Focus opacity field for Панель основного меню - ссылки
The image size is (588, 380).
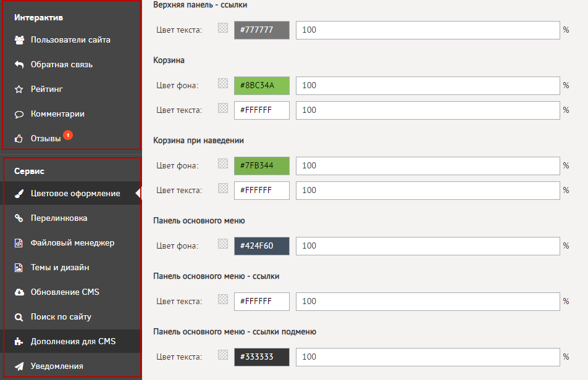point(428,302)
